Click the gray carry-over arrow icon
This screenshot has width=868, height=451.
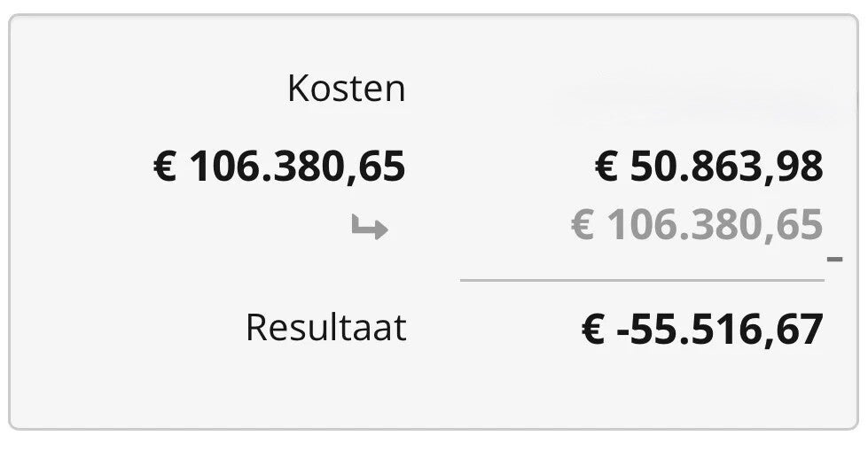(370, 229)
